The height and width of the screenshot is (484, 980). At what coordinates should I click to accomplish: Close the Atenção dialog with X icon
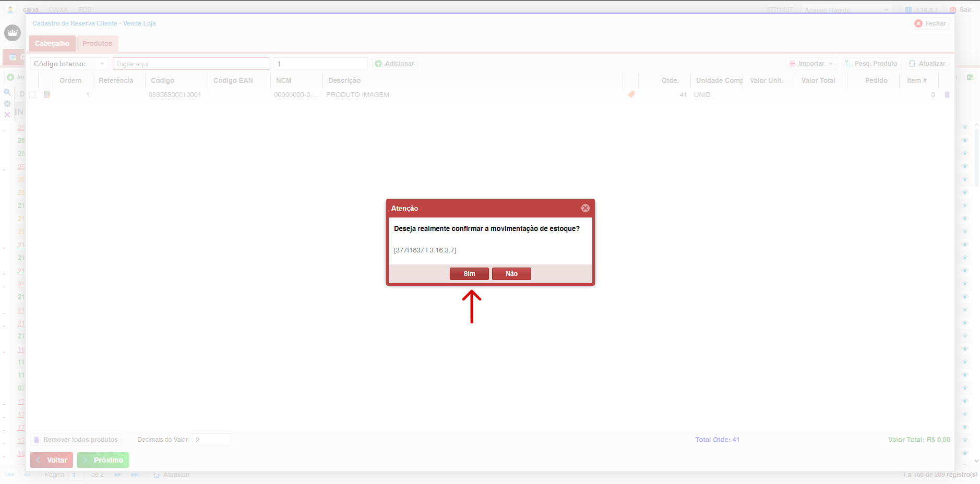click(585, 208)
